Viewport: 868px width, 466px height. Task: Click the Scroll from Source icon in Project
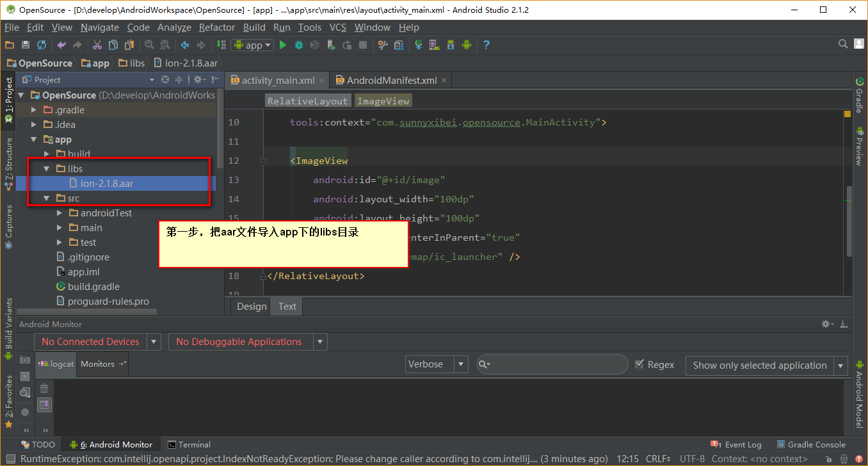click(x=165, y=79)
